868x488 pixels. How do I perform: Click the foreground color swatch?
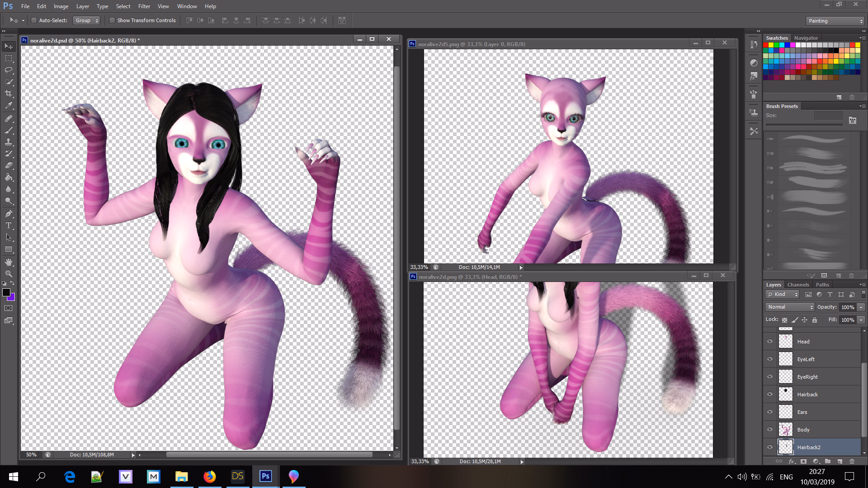click(6, 292)
